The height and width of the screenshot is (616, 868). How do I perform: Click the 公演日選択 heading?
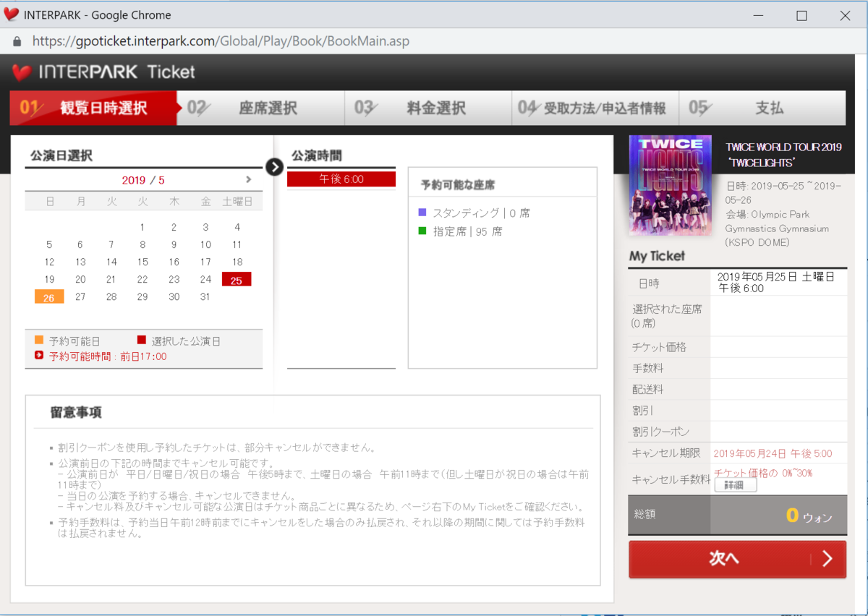61,156
